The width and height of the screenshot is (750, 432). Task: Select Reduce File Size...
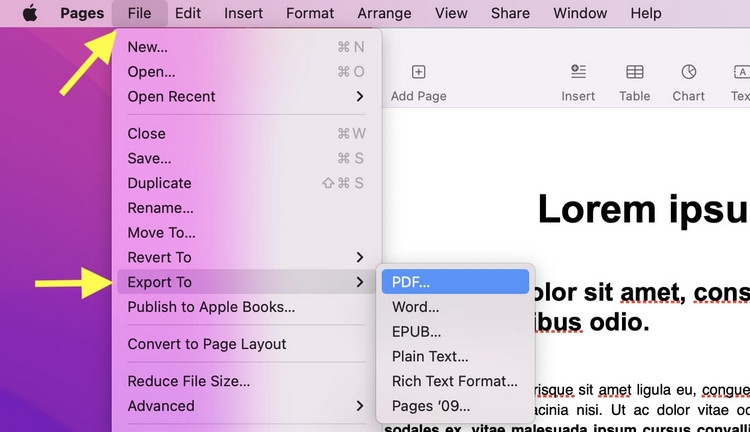pos(246,381)
